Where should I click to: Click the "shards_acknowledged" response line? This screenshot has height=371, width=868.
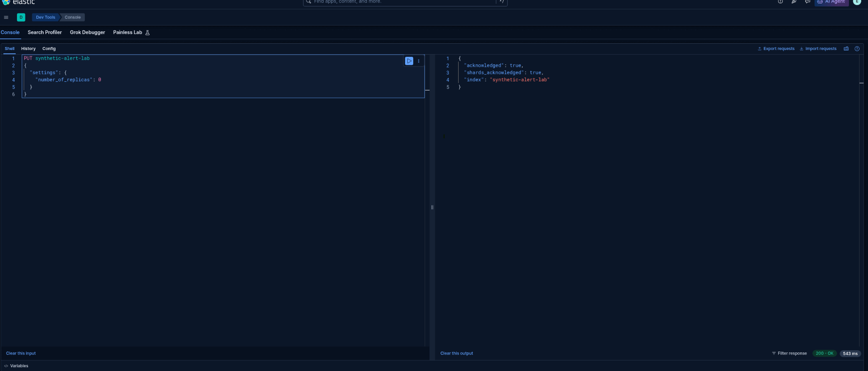(x=504, y=73)
